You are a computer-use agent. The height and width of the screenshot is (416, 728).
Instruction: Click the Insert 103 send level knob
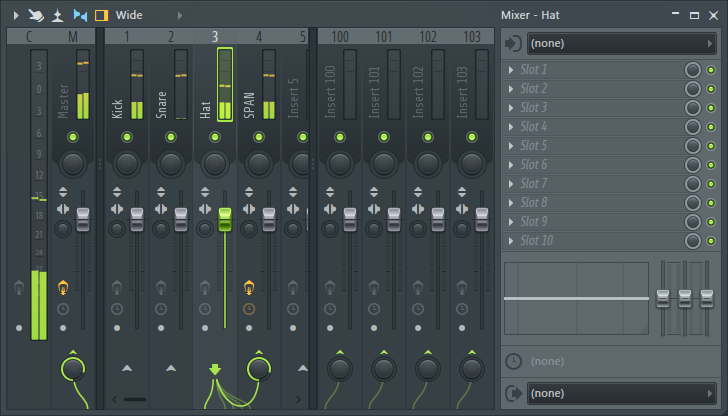coord(472,369)
